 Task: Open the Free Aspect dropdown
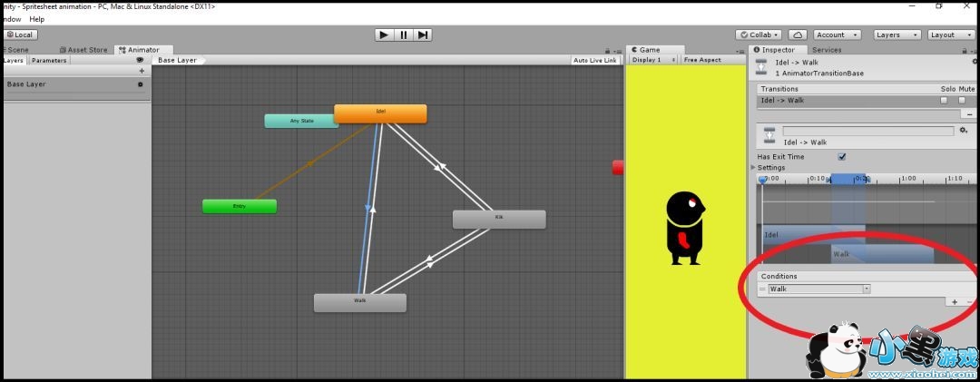tap(712, 60)
